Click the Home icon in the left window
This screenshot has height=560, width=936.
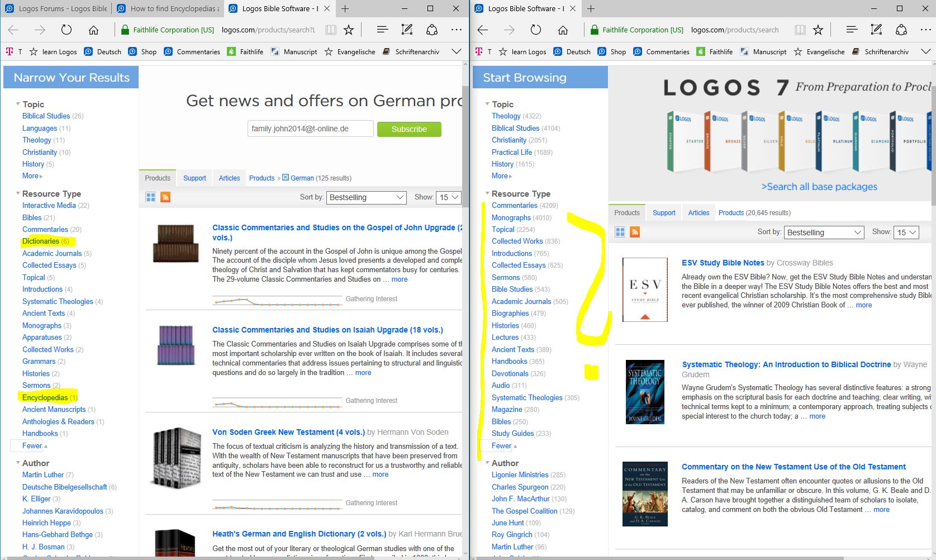pos(93,30)
